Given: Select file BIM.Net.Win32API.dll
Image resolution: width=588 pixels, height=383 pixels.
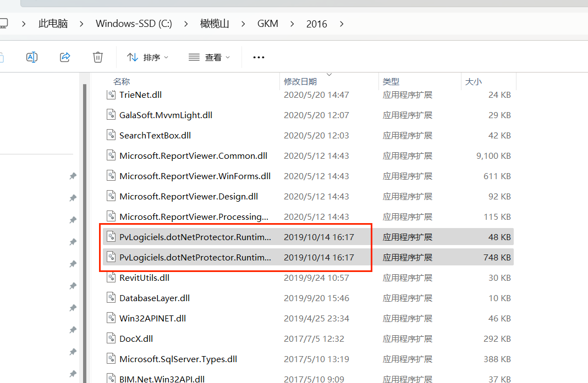Looking at the screenshot, I should [308, 378].
